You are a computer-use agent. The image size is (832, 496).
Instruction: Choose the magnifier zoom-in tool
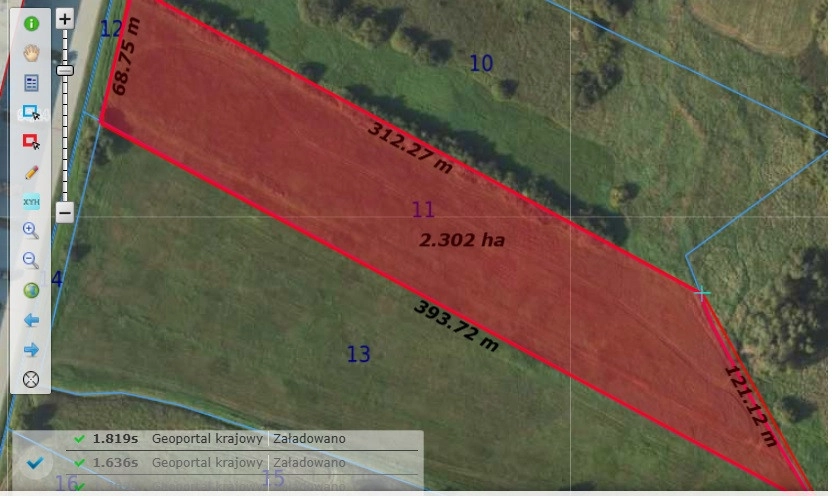(x=31, y=231)
